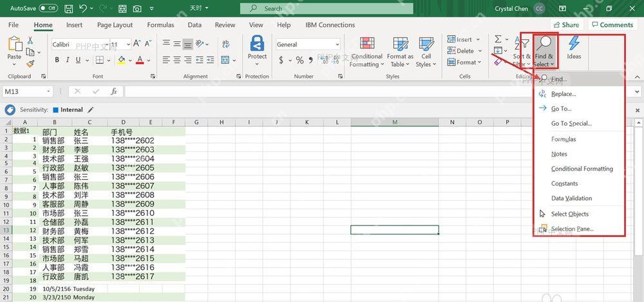Click the Undo arrow icon
Image resolution: width=644 pixels, height=302 pixels.
pyautogui.click(x=83, y=8)
